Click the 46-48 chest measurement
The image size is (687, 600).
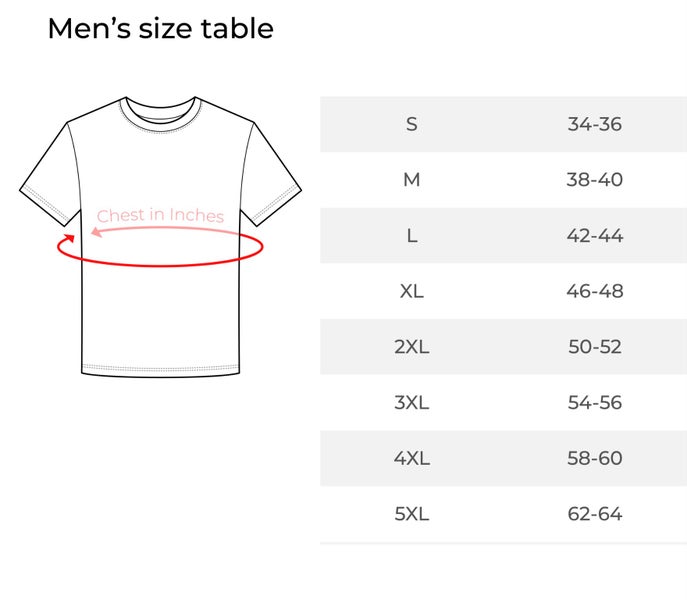coord(595,291)
